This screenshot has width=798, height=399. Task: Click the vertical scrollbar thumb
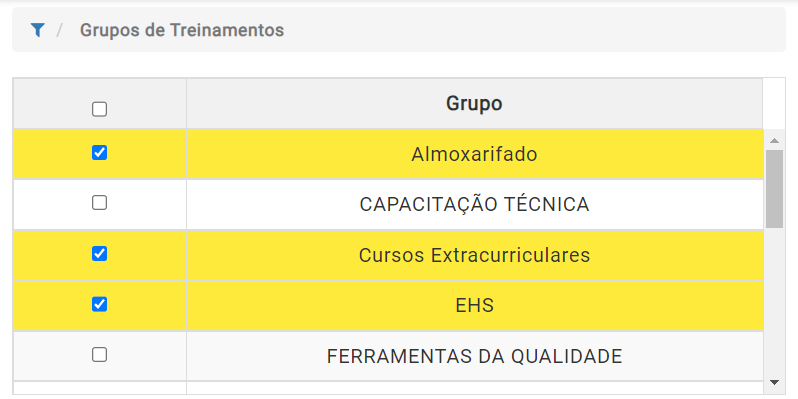tap(775, 189)
